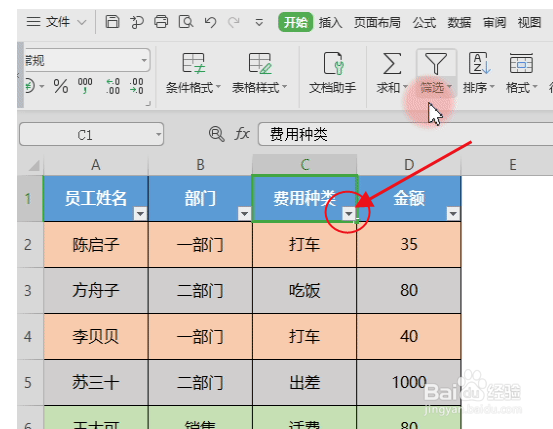
Task: Click the fx insert function icon
Action: click(x=242, y=134)
